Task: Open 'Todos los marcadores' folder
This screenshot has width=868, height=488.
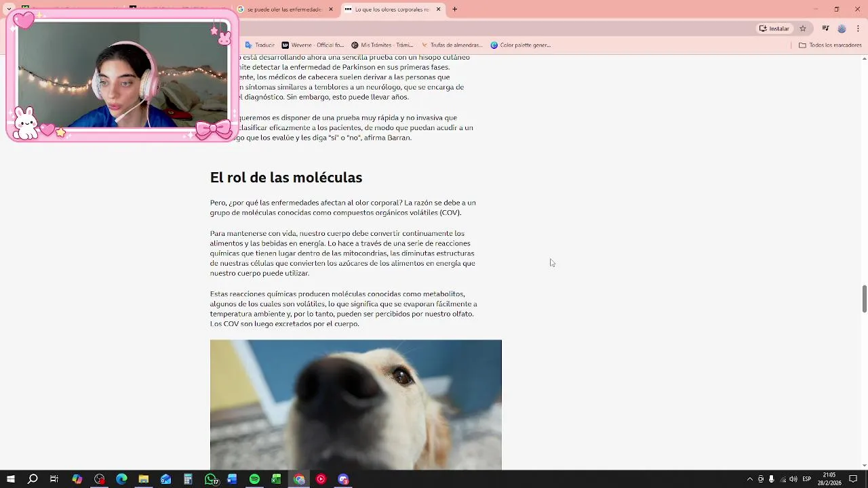Action: (x=830, y=45)
